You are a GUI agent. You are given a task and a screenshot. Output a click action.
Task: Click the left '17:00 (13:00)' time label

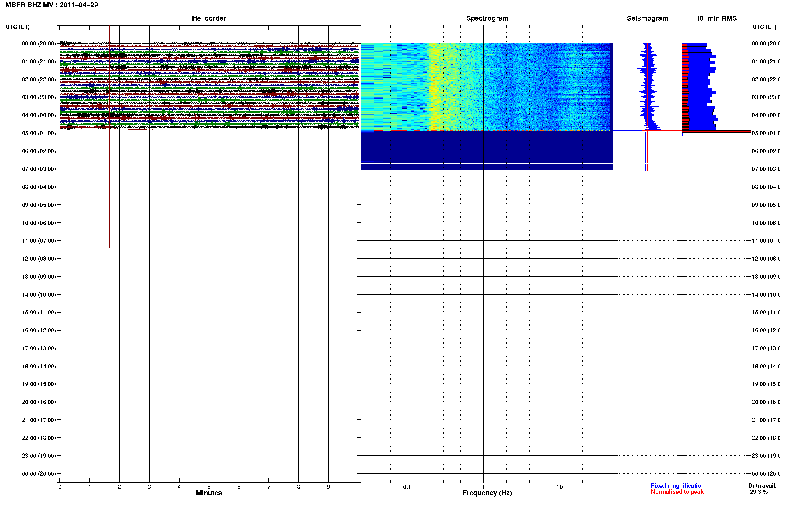[x=39, y=348]
